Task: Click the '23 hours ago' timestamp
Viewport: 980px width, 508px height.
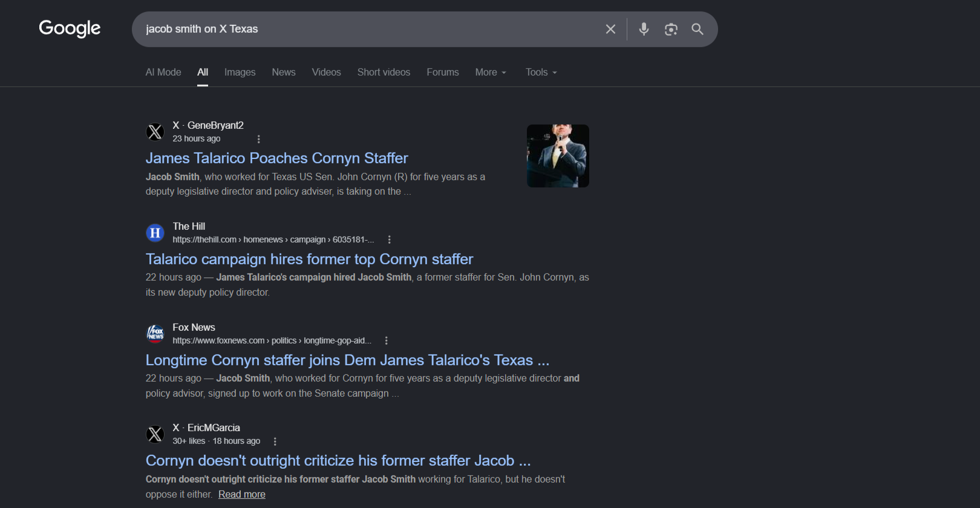Action: tap(197, 138)
